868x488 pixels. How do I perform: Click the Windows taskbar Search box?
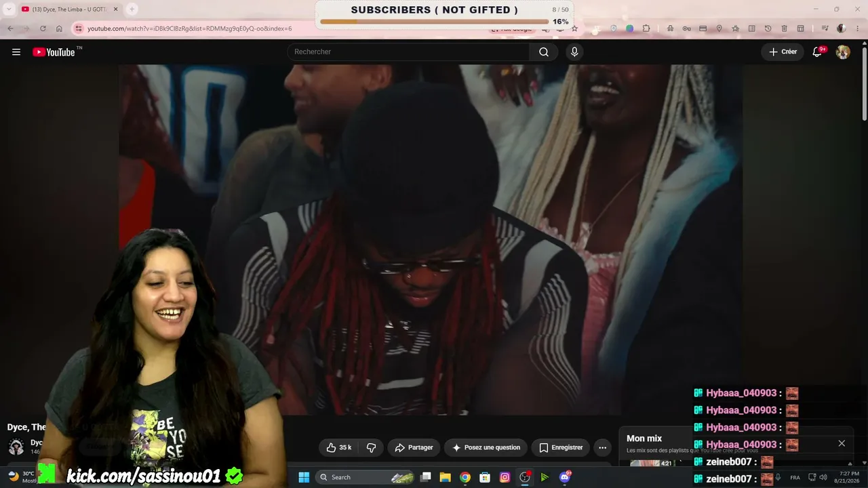click(366, 477)
